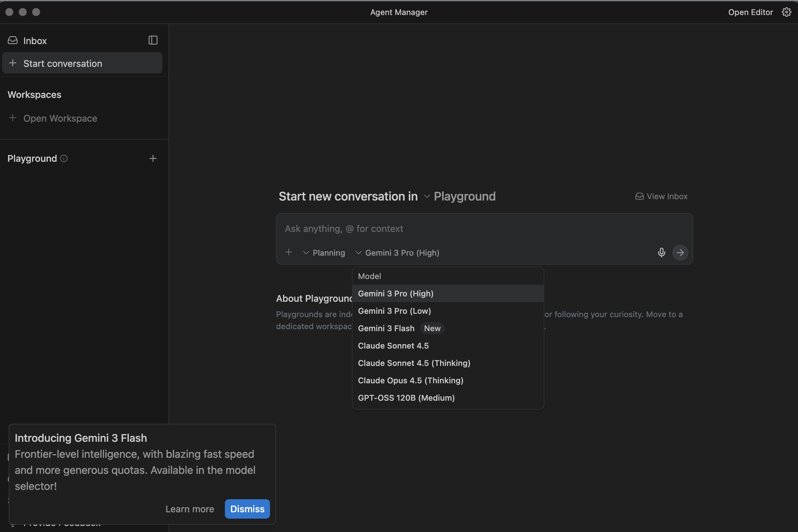This screenshot has width=798, height=532.
Task: Collapse the Gemini 3 Pro (High) model selector
Action: 397,253
